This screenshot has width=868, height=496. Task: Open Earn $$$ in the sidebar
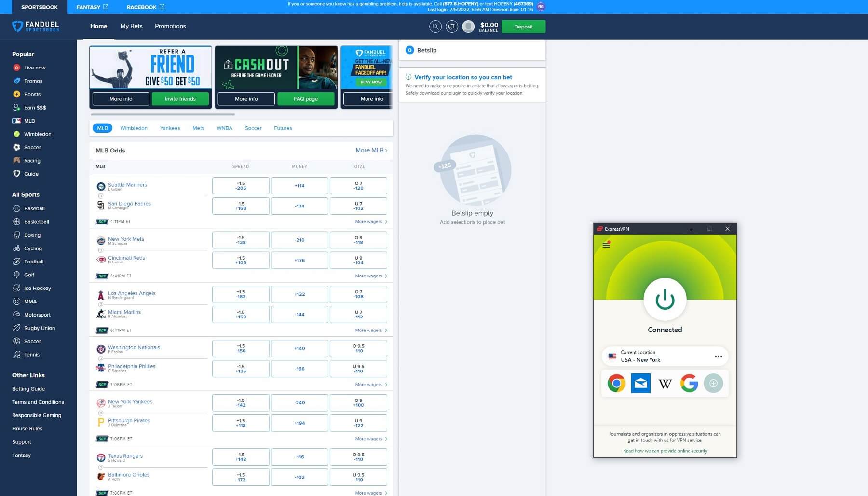tap(29, 108)
